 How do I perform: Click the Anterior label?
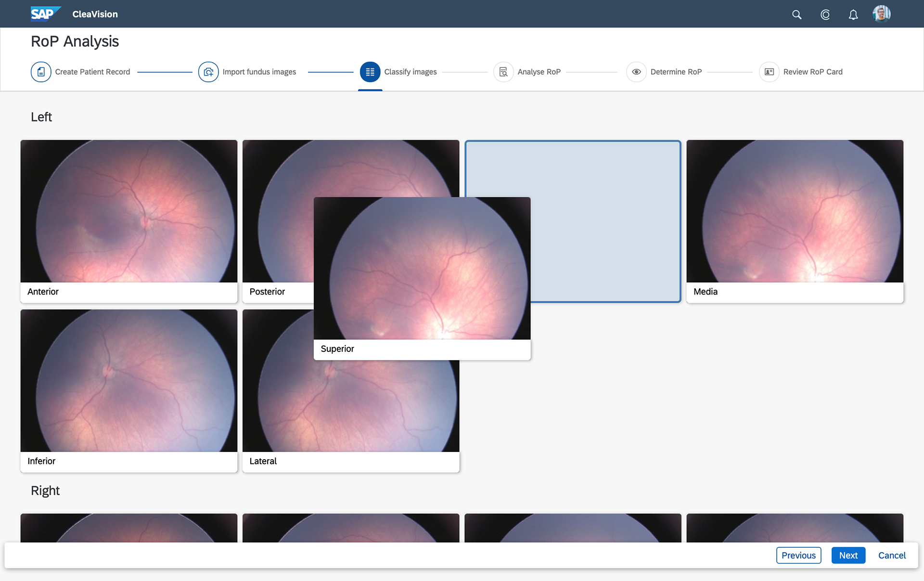43,292
